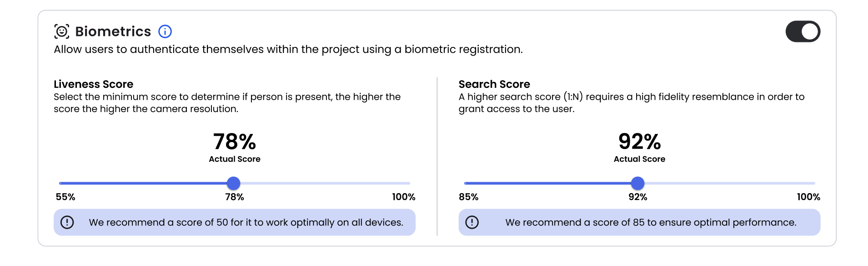Screen dimensions: 868x266
Task: Click the Biometrics face scan icon
Action: pyautogui.click(x=62, y=31)
